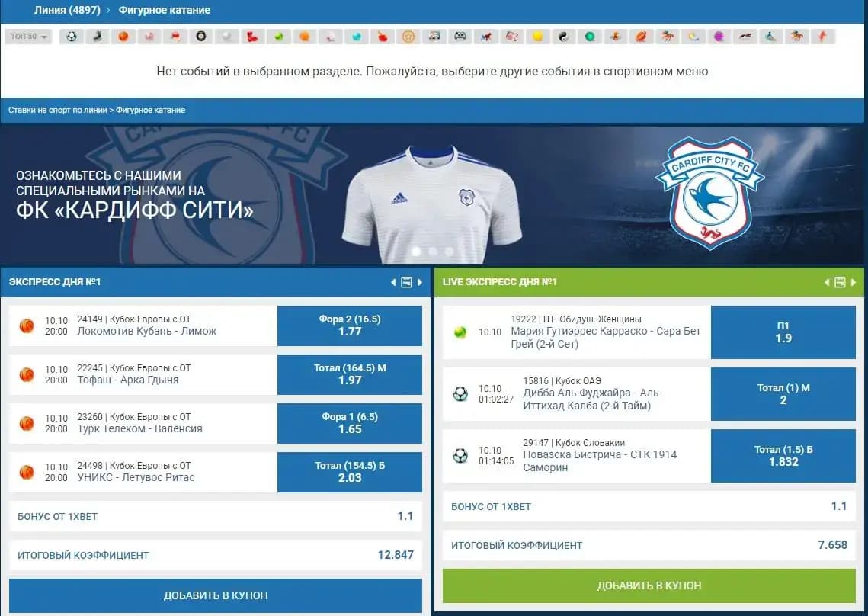Select the orange star badge icon
Viewport: 868px width, 616px height.
click(408, 37)
